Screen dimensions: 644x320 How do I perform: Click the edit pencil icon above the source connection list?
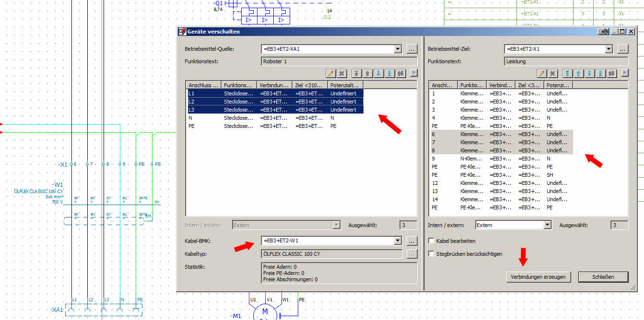coord(330,73)
